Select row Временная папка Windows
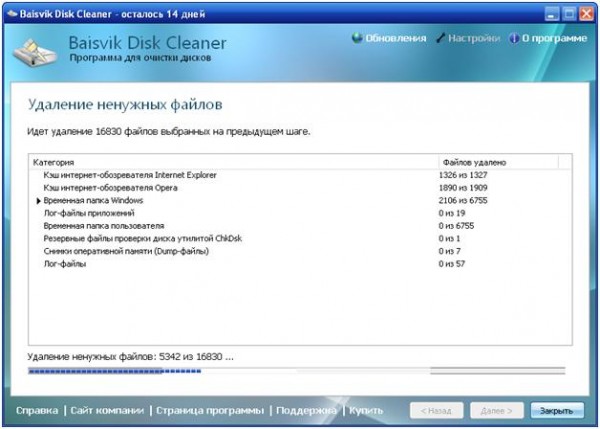 [300, 201]
